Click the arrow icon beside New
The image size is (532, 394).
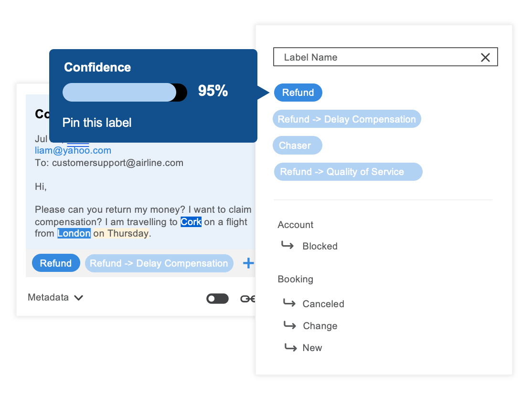click(290, 347)
